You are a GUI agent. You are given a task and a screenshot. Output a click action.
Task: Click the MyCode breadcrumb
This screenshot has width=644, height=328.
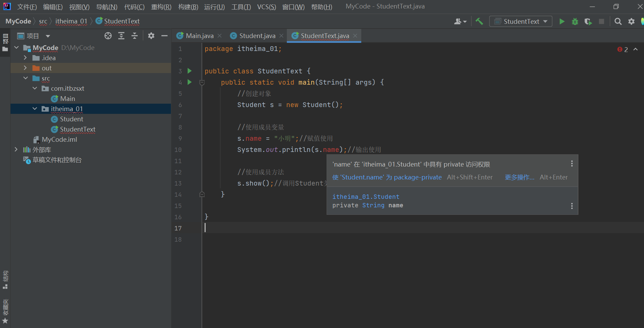point(18,21)
